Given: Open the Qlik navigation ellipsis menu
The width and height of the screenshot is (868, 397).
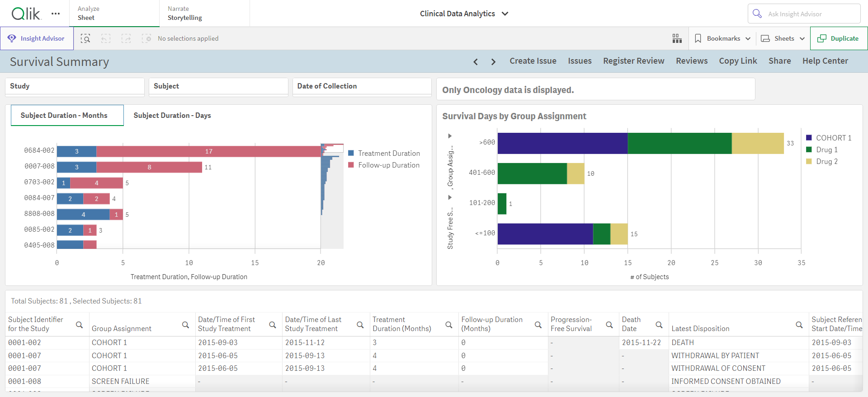Looking at the screenshot, I should [x=56, y=14].
